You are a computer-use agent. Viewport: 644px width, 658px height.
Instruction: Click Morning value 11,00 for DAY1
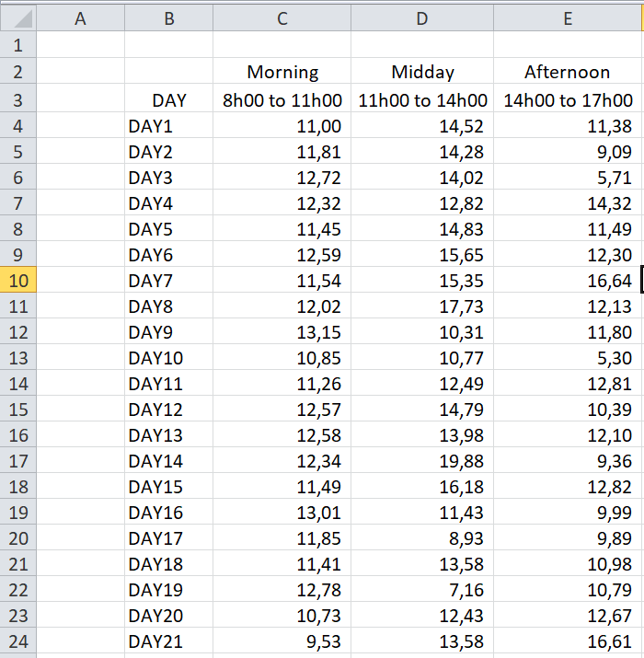click(282, 125)
